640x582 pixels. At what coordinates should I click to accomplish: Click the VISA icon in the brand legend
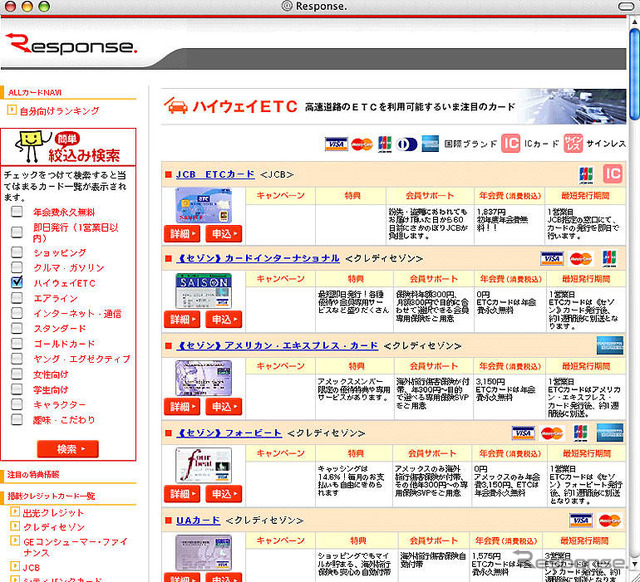click(x=336, y=144)
